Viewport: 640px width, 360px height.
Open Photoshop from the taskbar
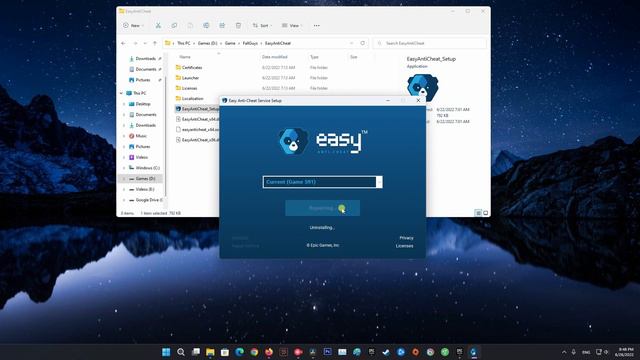click(328, 352)
